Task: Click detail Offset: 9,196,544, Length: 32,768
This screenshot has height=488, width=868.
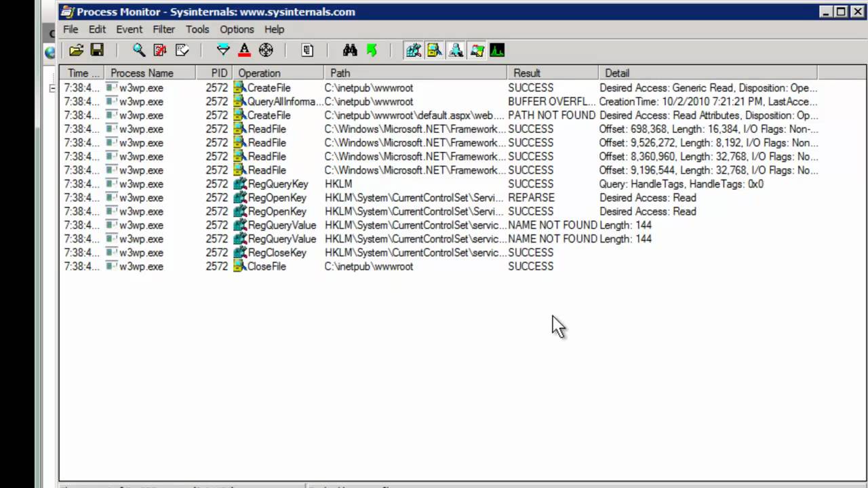Action: point(709,170)
